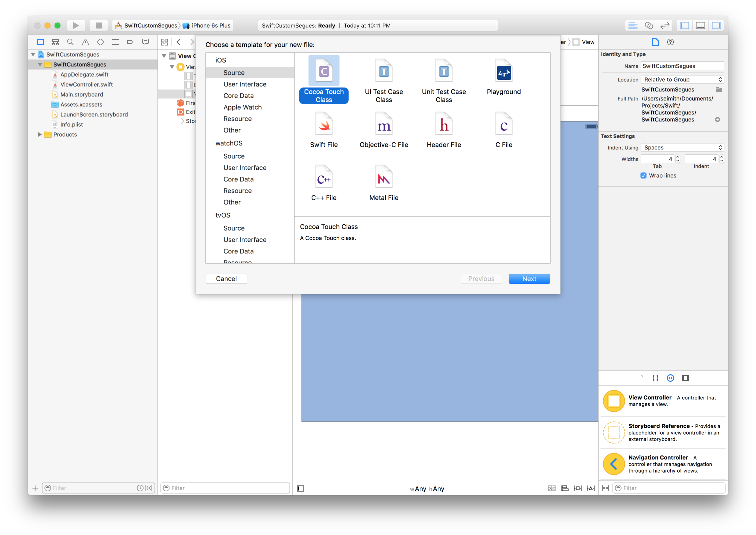Open the Indent Using Spaces dropdown
The width and height of the screenshot is (756, 535).
tap(682, 147)
